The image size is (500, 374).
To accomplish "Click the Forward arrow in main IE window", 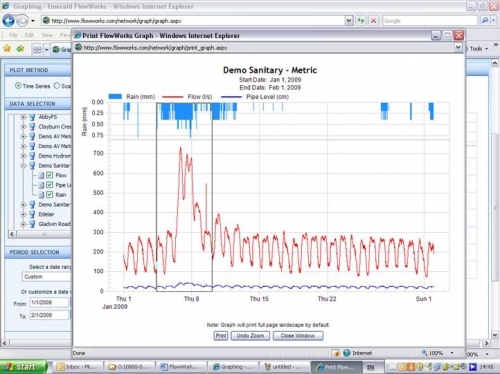I will tap(22, 21).
